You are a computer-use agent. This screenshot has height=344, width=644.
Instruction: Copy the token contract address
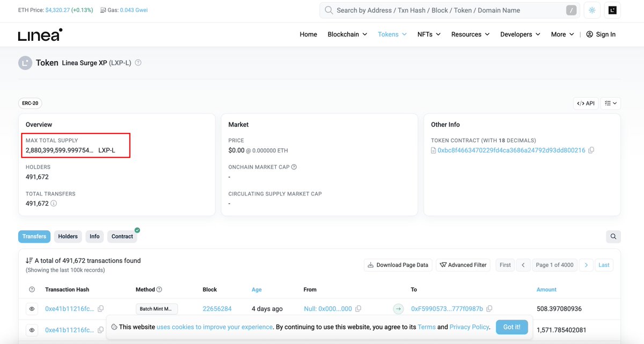(x=591, y=150)
